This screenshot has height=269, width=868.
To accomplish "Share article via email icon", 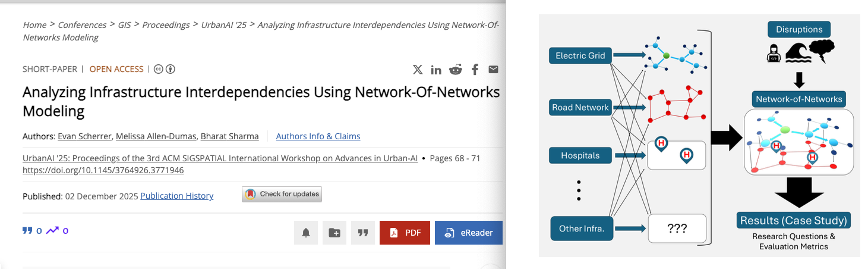I will (493, 70).
